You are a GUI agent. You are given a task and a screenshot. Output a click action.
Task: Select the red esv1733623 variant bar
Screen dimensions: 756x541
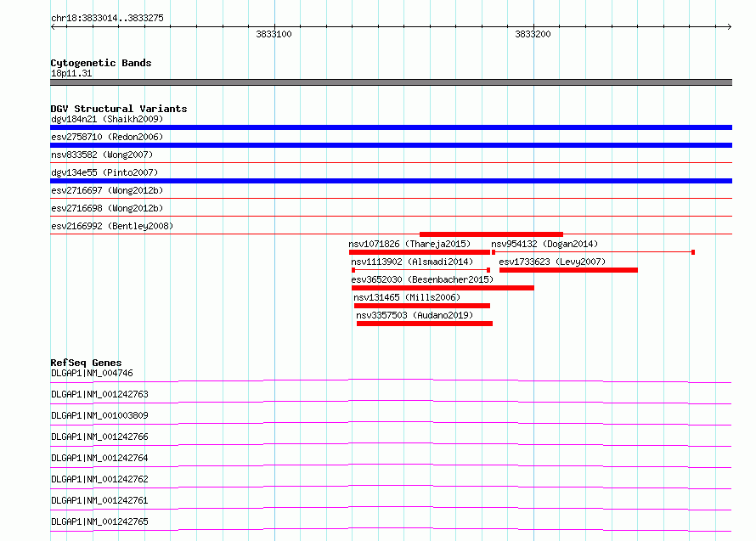pyautogui.click(x=568, y=270)
